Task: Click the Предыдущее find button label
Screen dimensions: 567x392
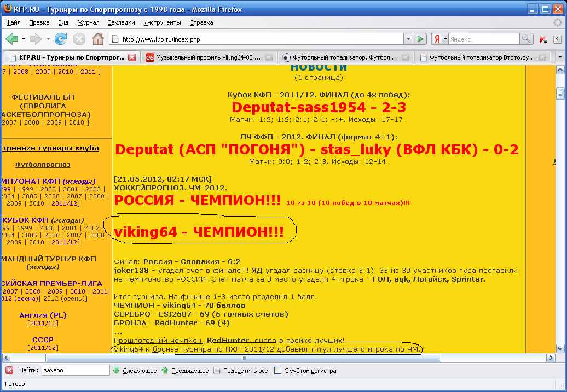Action: (x=190, y=371)
